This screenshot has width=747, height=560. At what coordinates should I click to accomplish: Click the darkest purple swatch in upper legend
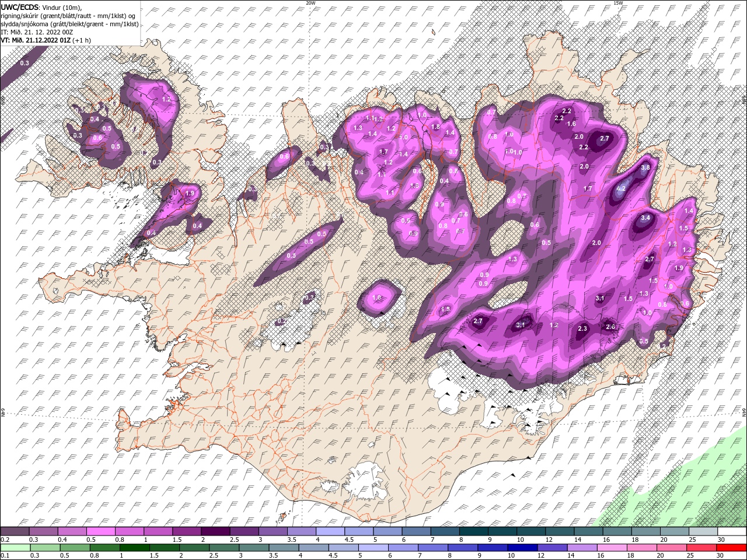tap(216, 531)
